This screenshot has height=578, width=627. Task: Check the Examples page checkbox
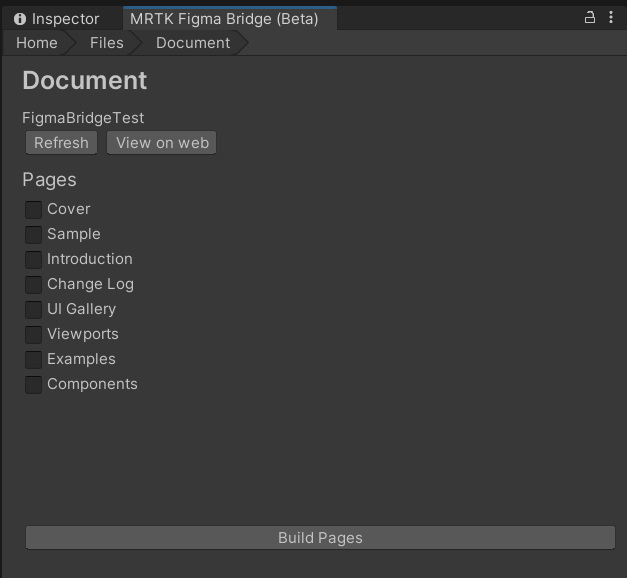[34, 360]
